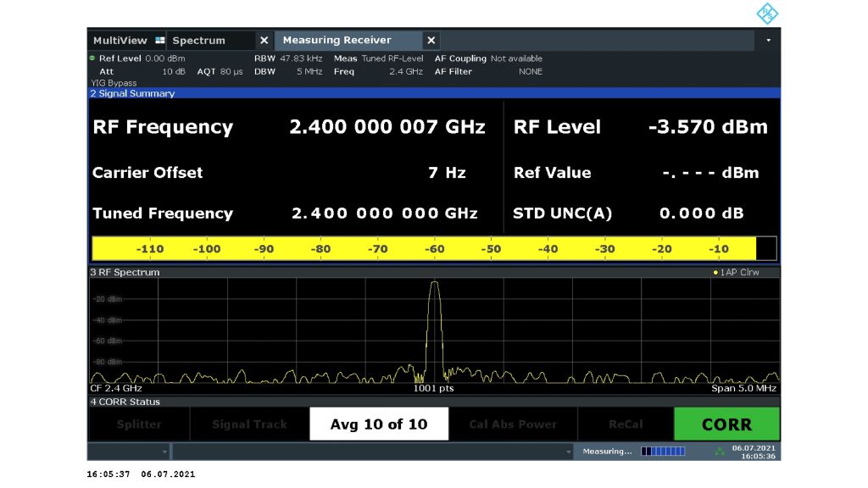Switch to the MultiView tab
Screen dimensions: 868x488
click(x=120, y=41)
